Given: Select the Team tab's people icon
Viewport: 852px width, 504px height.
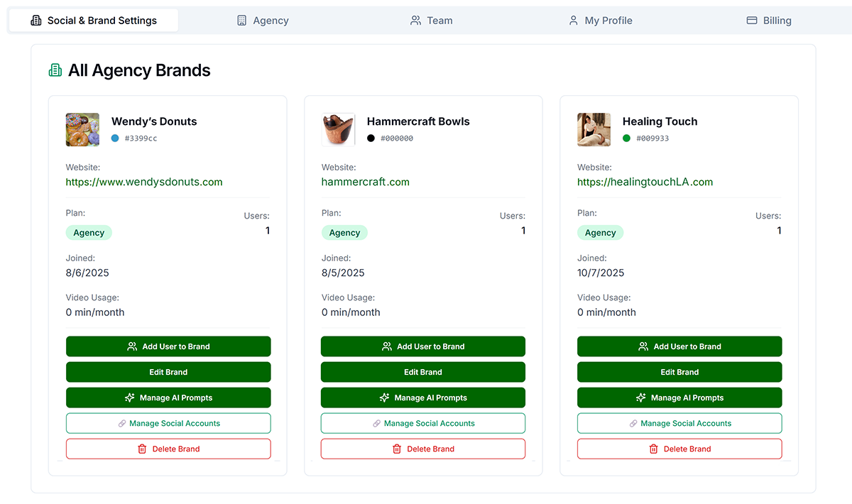Looking at the screenshot, I should point(415,21).
